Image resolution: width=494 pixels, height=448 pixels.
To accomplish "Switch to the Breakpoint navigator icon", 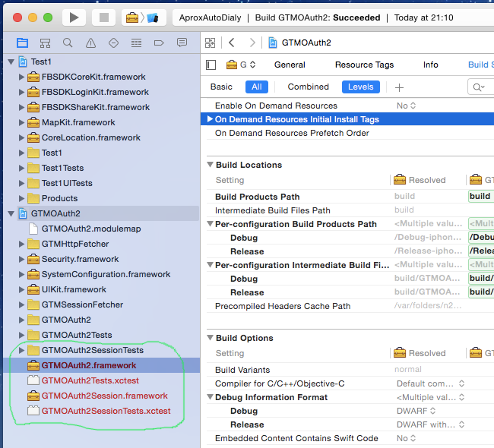I will [x=159, y=43].
